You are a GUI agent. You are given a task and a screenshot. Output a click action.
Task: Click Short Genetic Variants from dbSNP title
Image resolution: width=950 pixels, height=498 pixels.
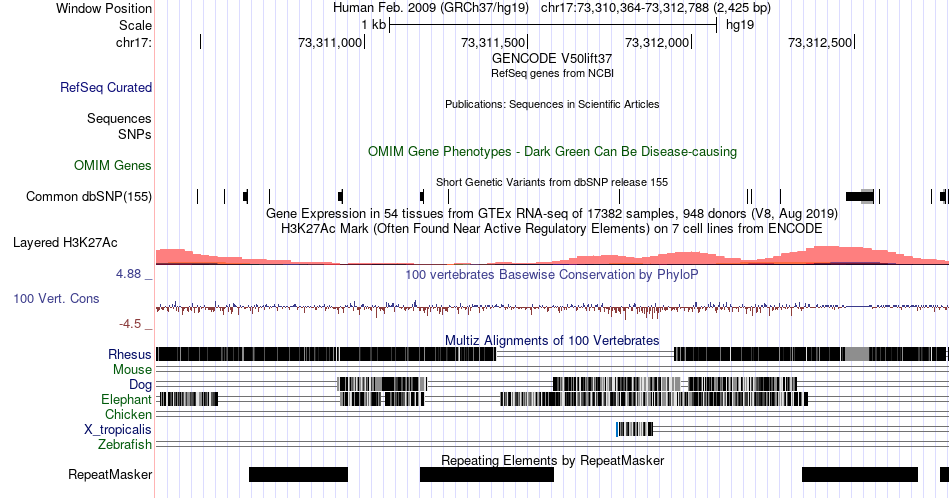point(552,182)
